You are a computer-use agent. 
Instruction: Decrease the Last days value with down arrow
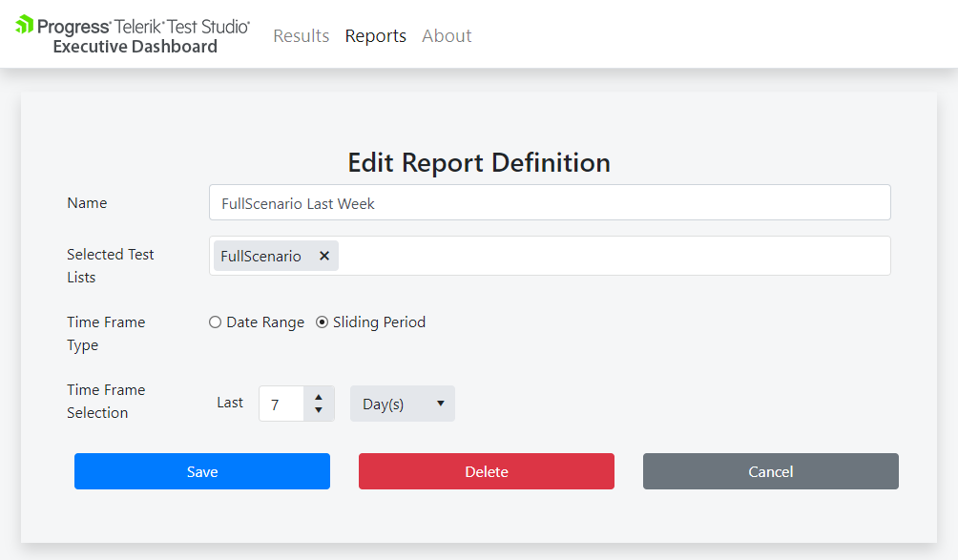click(x=319, y=410)
